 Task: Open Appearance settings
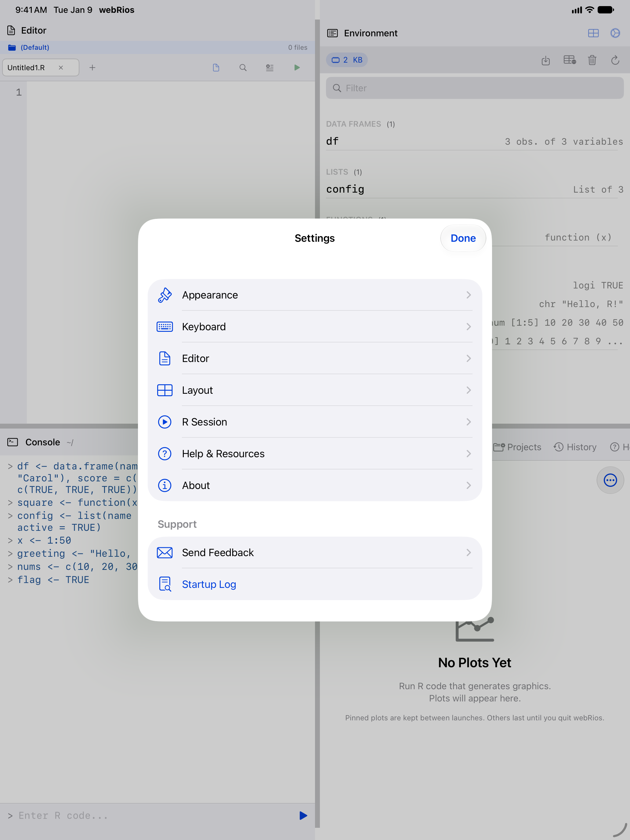click(x=315, y=295)
